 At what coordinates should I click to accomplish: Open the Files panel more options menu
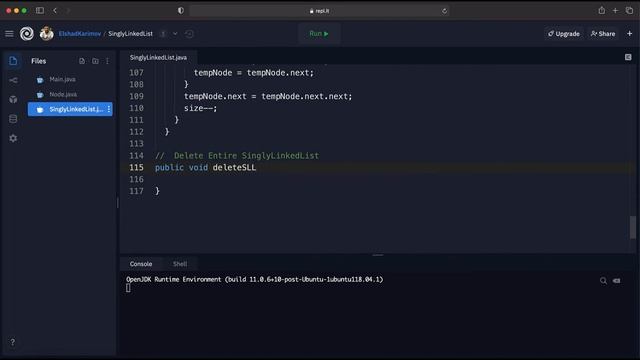pyautogui.click(x=107, y=61)
